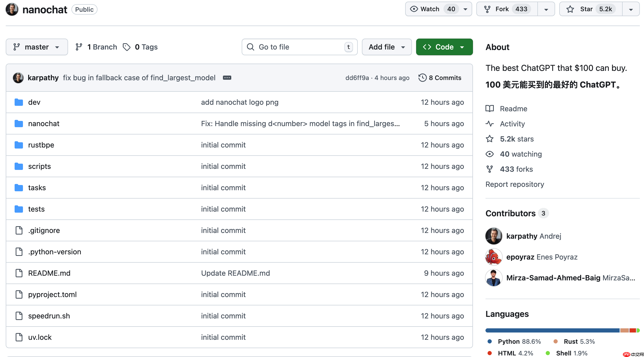The image size is (644, 357).
Task: Open the fork options dropdown arrow
Action: point(546,9)
